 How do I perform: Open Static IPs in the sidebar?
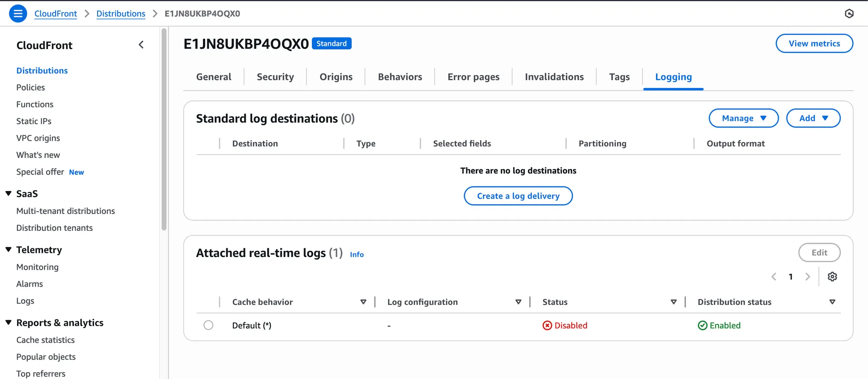tap(34, 121)
